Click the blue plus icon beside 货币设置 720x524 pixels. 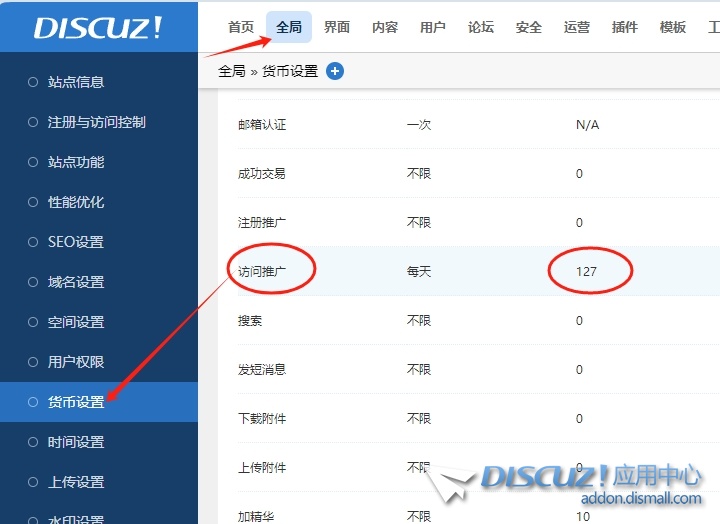point(335,71)
